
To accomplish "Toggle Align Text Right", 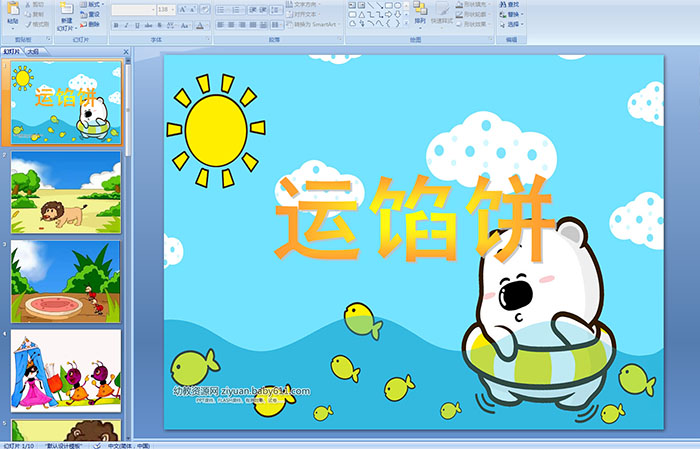I will 242,25.
